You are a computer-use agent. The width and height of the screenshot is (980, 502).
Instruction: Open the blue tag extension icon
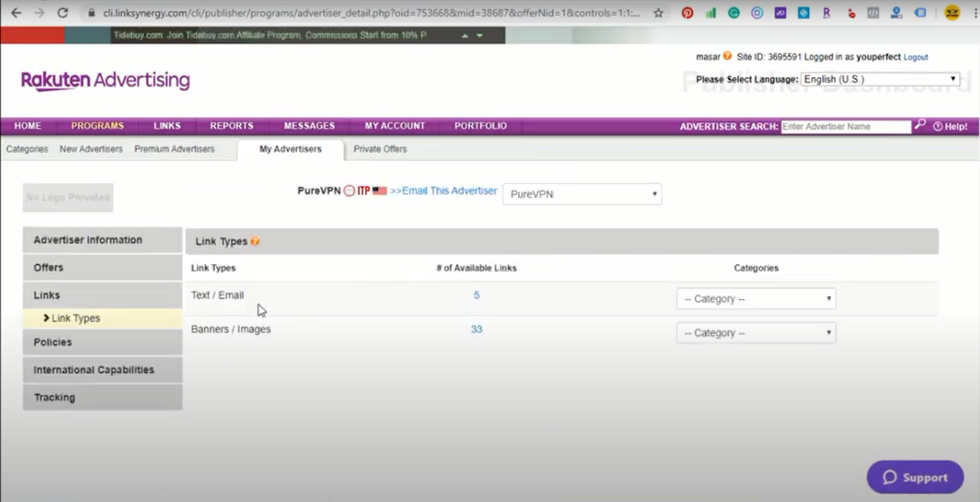[920, 13]
